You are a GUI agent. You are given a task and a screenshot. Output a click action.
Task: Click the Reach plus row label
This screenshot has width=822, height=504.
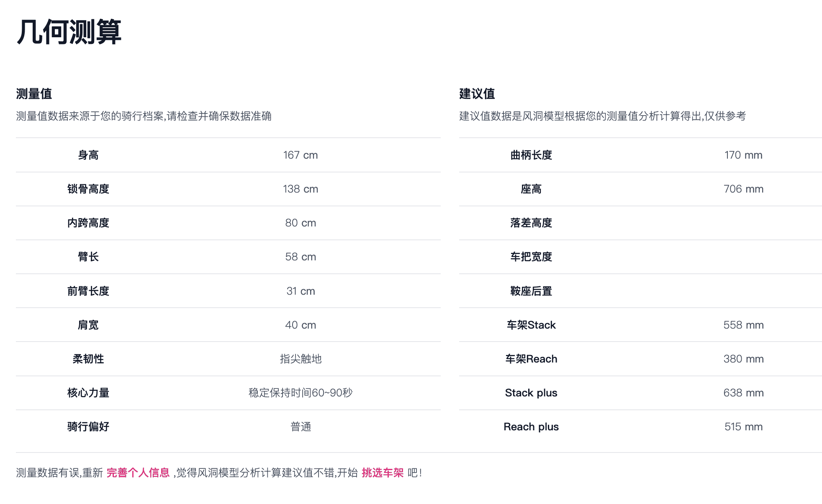(x=531, y=427)
